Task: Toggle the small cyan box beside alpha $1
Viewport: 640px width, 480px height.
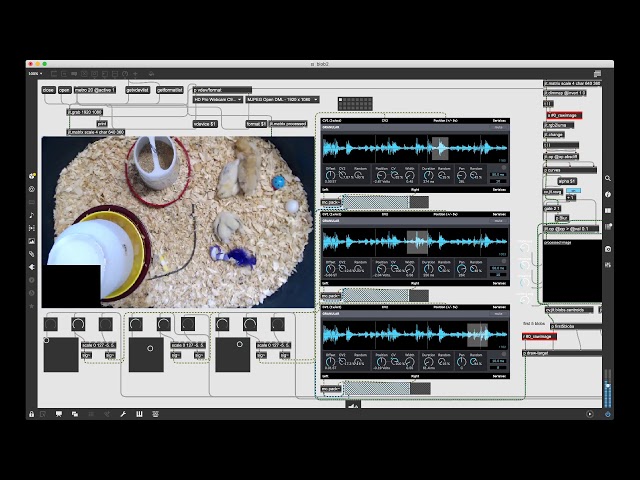Action: point(573,191)
